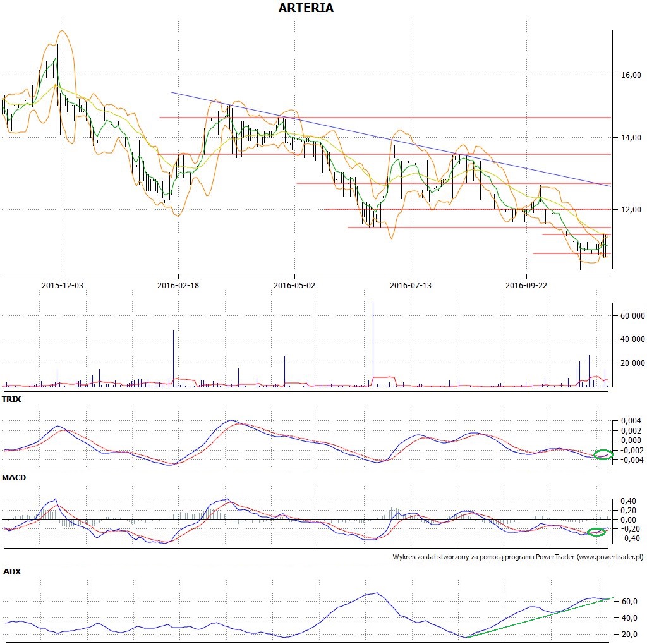Click the MACD indicator heading
Viewport: 647px width, 644px height.
pyautogui.click(x=14, y=478)
